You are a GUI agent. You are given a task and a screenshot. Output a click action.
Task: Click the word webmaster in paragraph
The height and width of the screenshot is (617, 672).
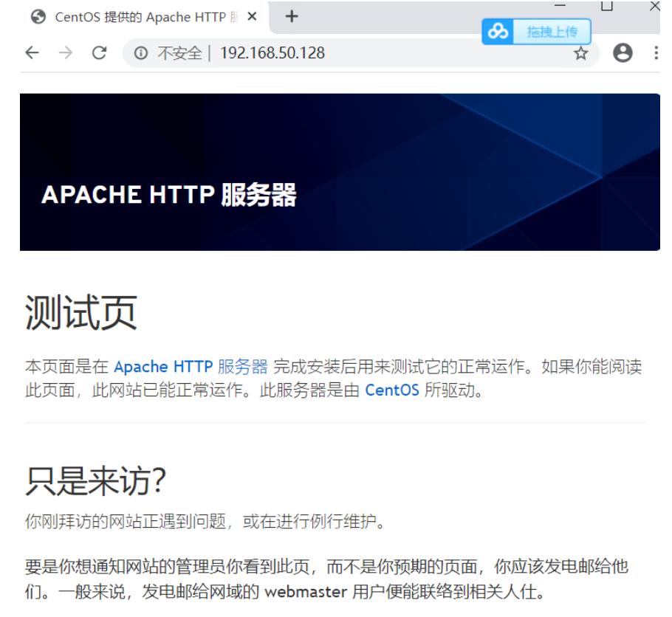306,592
